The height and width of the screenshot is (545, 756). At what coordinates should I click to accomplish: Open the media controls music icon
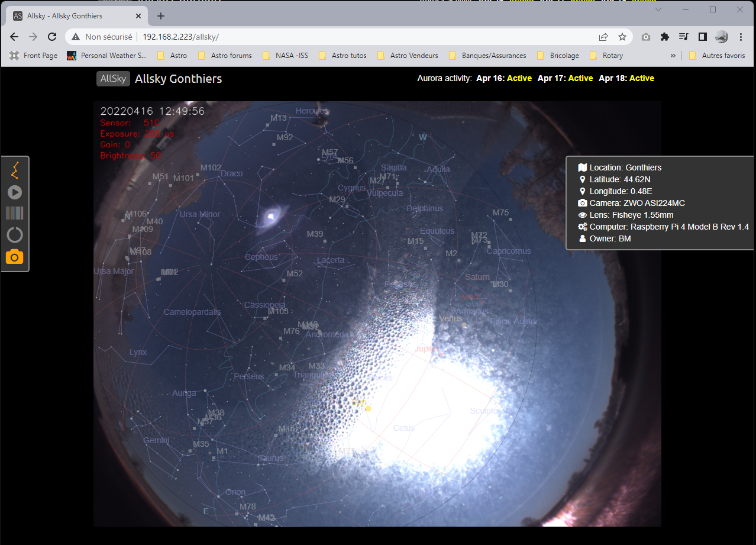click(684, 37)
